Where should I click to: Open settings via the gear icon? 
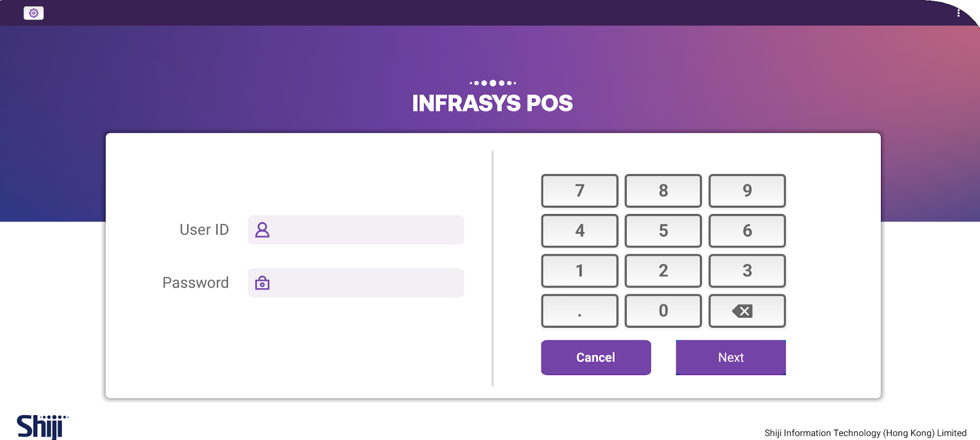(x=34, y=13)
